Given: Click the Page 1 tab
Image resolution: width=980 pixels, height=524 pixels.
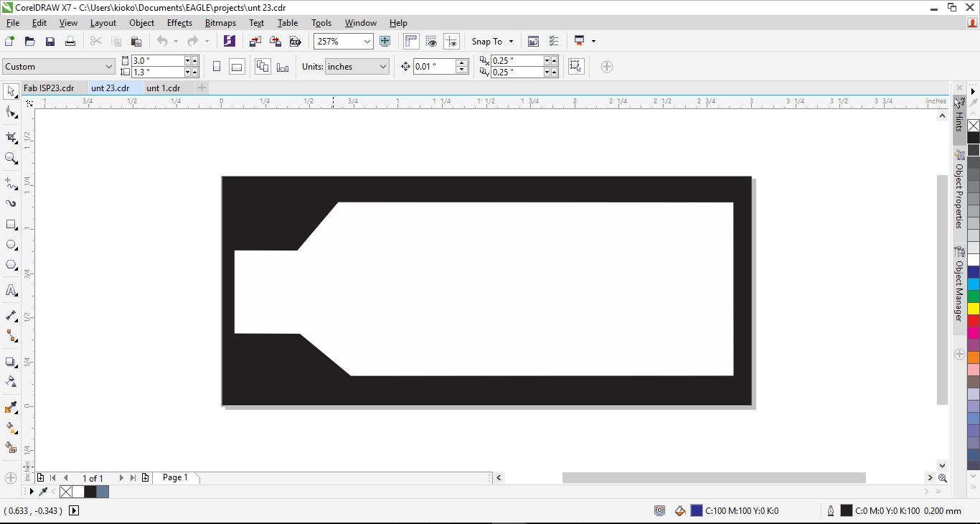Looking at the screenshot, I should click(x=175, y=477).
